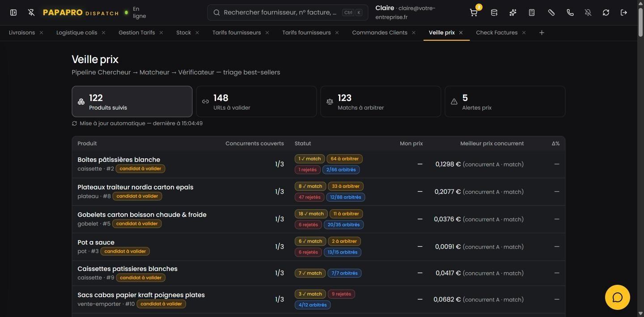Click the paperclip attachments icon
Image resolution: width=644 pixels, height=317 pixels.
(551, 13)
